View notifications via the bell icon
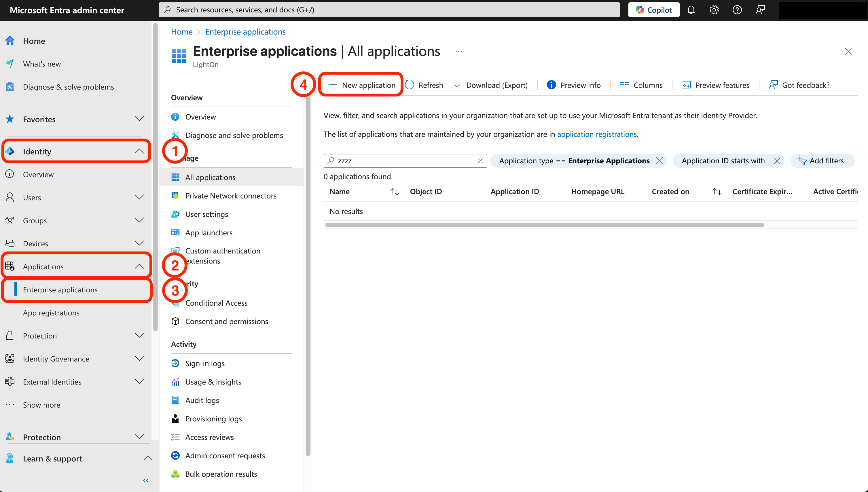This screenshot has height=492, width=868. click(x=691, y=10)
